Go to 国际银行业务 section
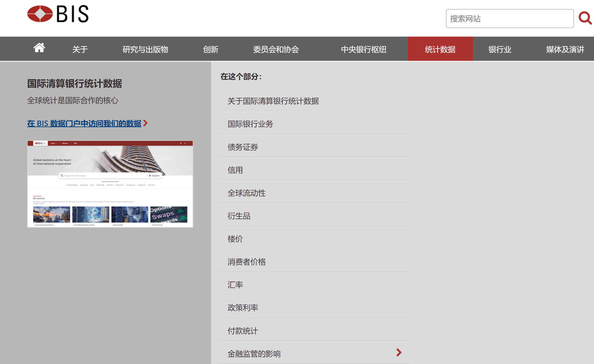 [x=250, y=124]
